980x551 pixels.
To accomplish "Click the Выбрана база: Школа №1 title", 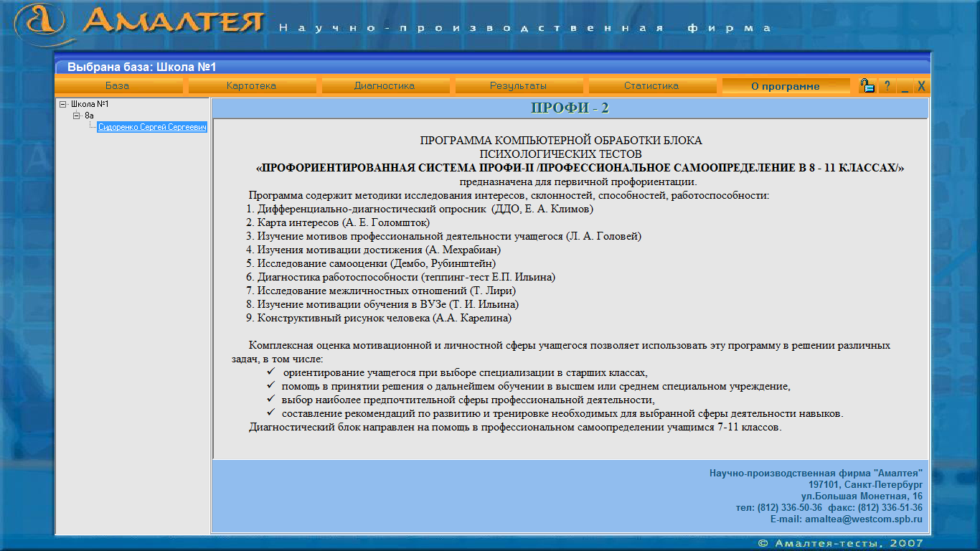I will pyautogui.click(x=142, y=67).
